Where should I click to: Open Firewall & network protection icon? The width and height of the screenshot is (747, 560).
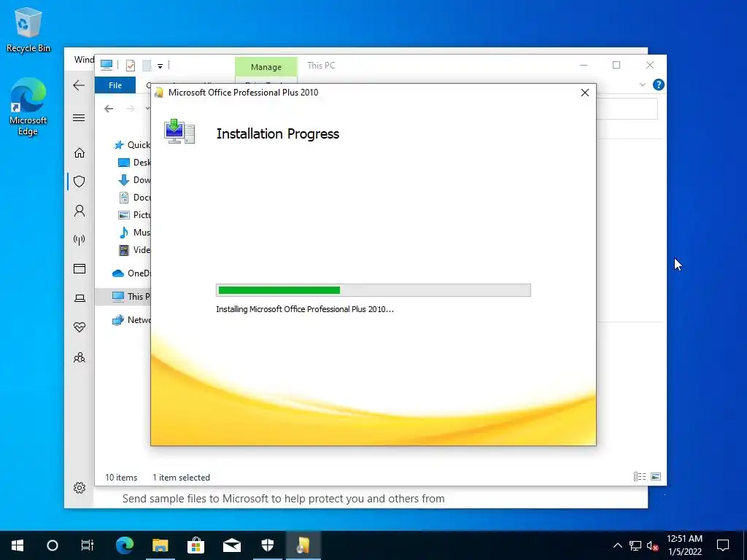(x=80, y=239)
